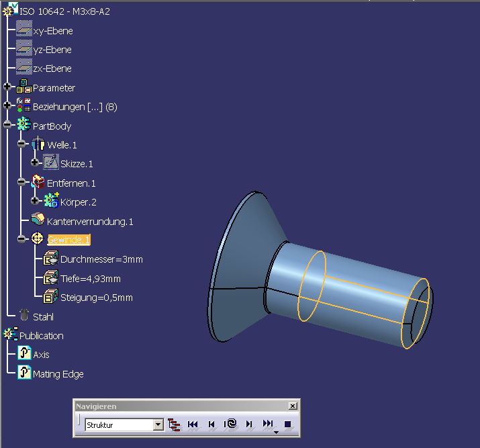Click the Stahl material icon
The image size is (480, 448).
(24, 315)
